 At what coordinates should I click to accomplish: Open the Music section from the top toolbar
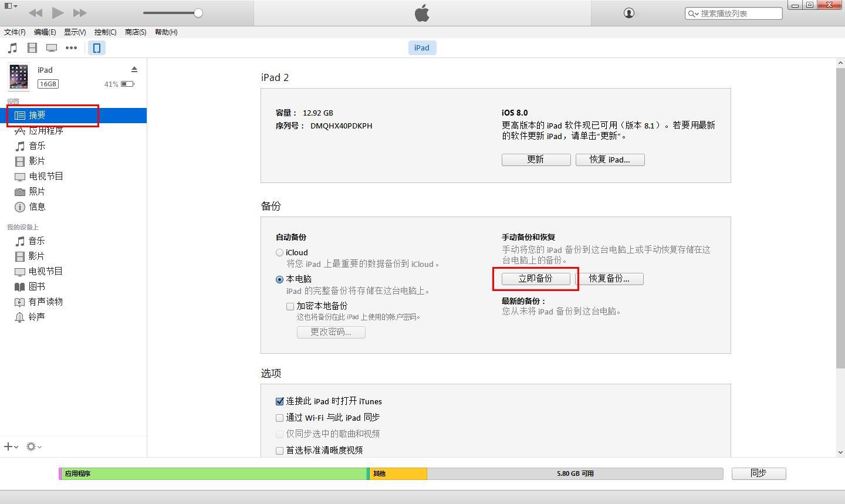[x=12, y=48]
